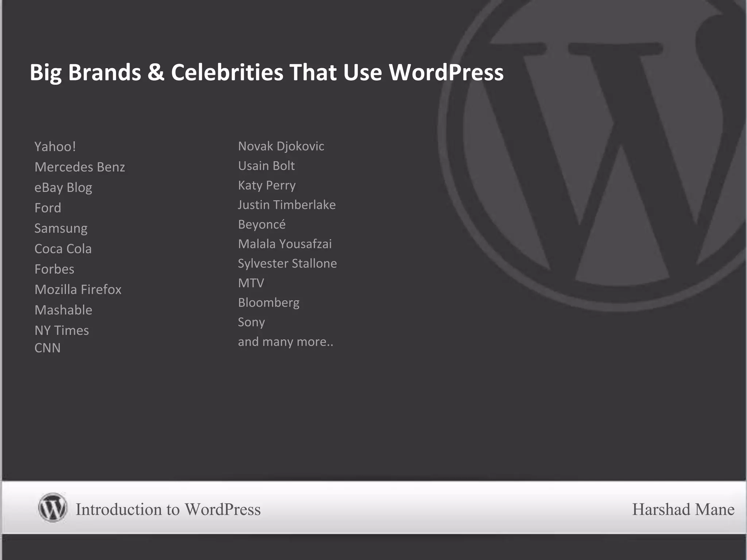The image size is (747, 560).
Task: Click the 'Sylvester Stallone' name
Action: [287, 264]
